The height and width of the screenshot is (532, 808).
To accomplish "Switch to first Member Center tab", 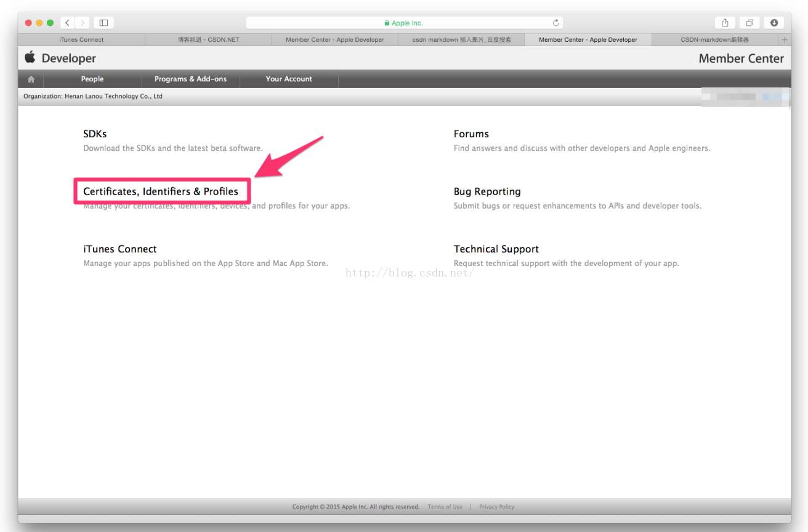I will [335, 40].
